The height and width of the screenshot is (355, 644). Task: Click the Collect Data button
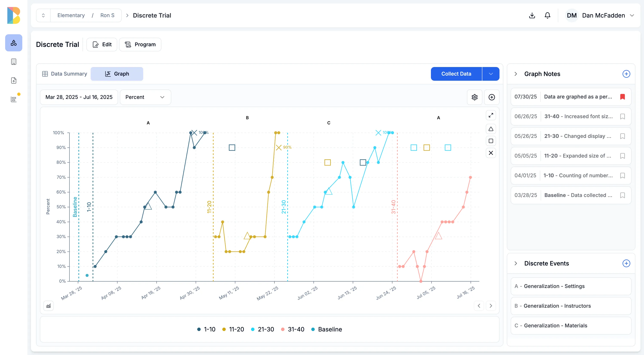pyautogui.click(x=456, y=74)
